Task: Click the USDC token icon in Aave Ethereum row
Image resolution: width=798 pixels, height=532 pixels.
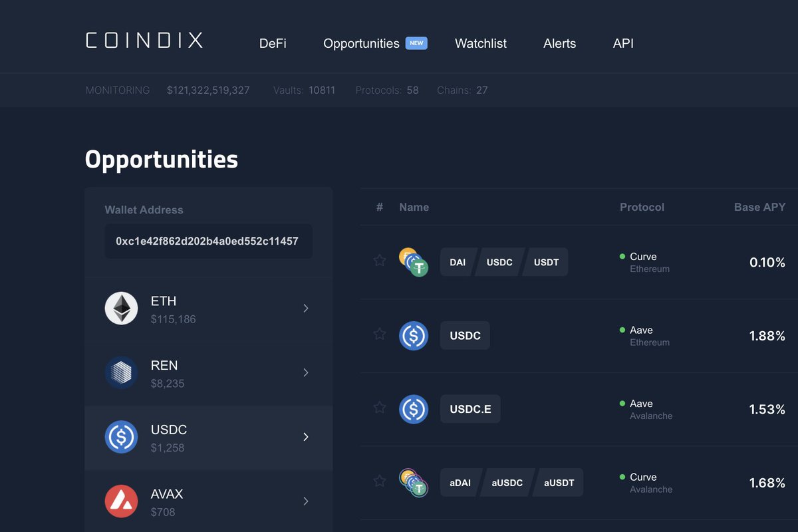Action: (x=414, y=336)
